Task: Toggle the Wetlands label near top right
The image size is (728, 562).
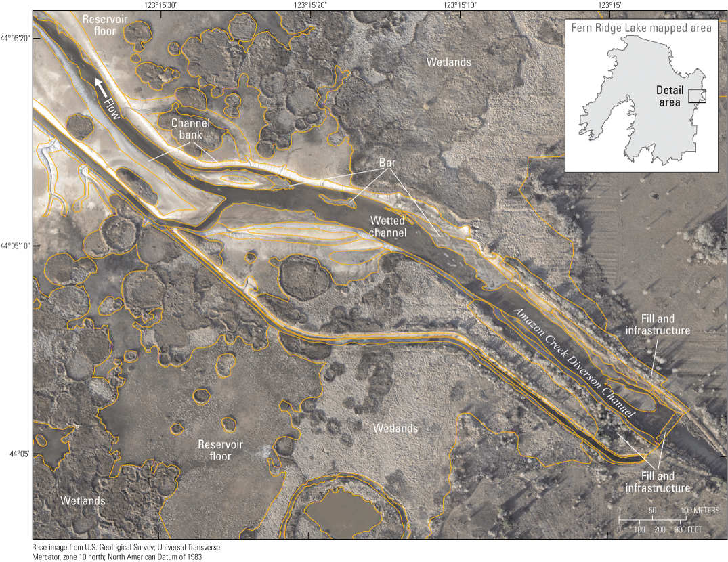Action: [x=449, y=62]
